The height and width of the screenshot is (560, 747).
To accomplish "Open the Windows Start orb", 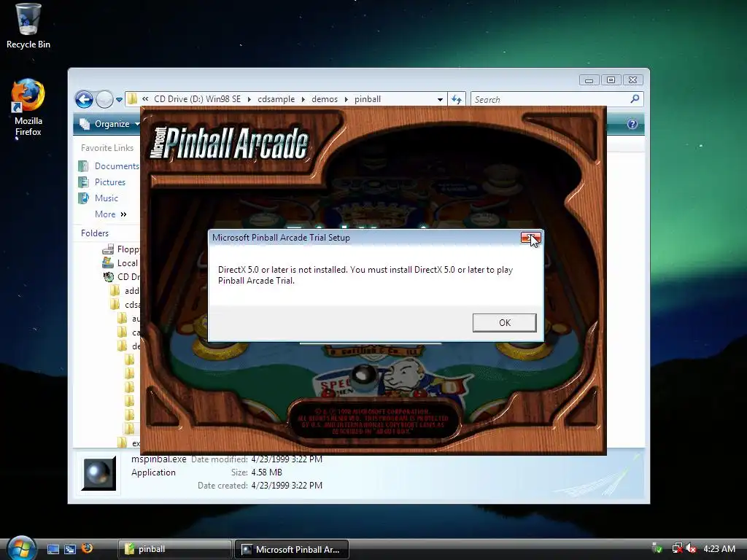I will [x=21, y=548].
